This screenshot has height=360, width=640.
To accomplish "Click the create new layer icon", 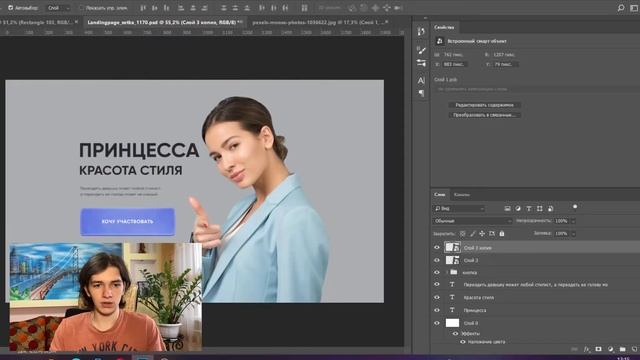I will (634, 349).
